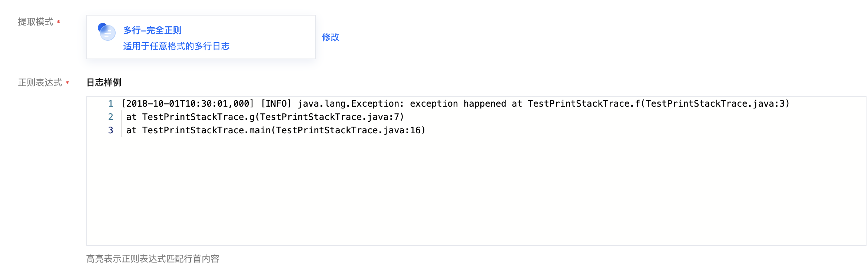This screenshot has width=868, height=277.
Task: Click TestPrintStackTrace.g(TestPrintStackTrace.java:7) on the second line
Action: point(273,117)
